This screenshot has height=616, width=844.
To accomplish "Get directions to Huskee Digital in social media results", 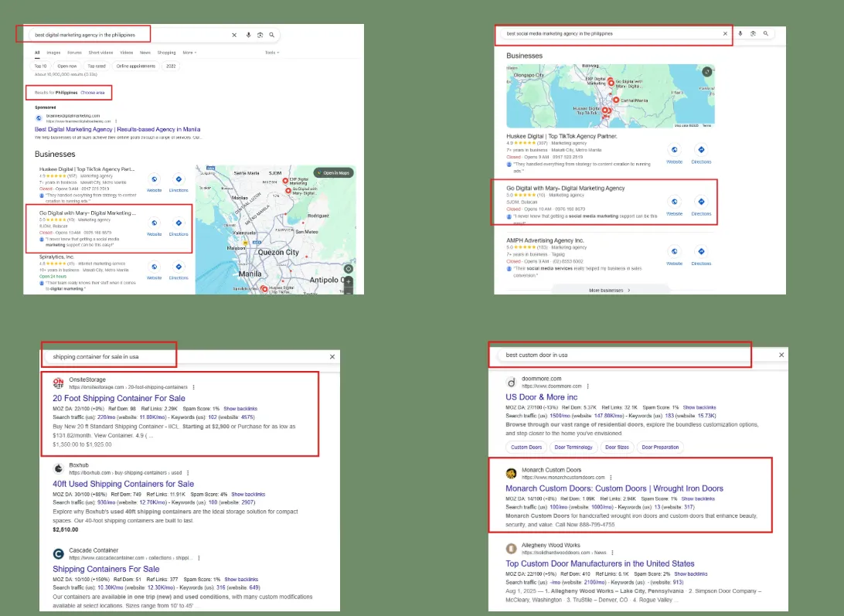I will pyautogui.click(x=701, y=150).
